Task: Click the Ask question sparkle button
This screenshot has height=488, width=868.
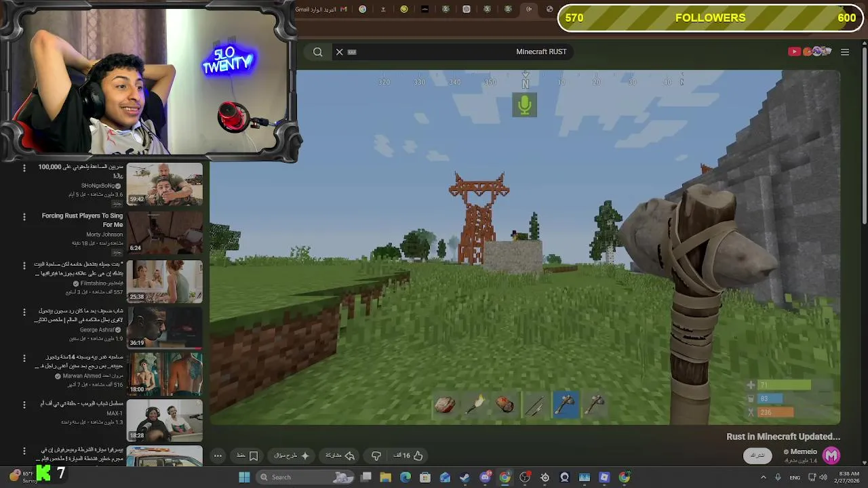Action: 292,455
